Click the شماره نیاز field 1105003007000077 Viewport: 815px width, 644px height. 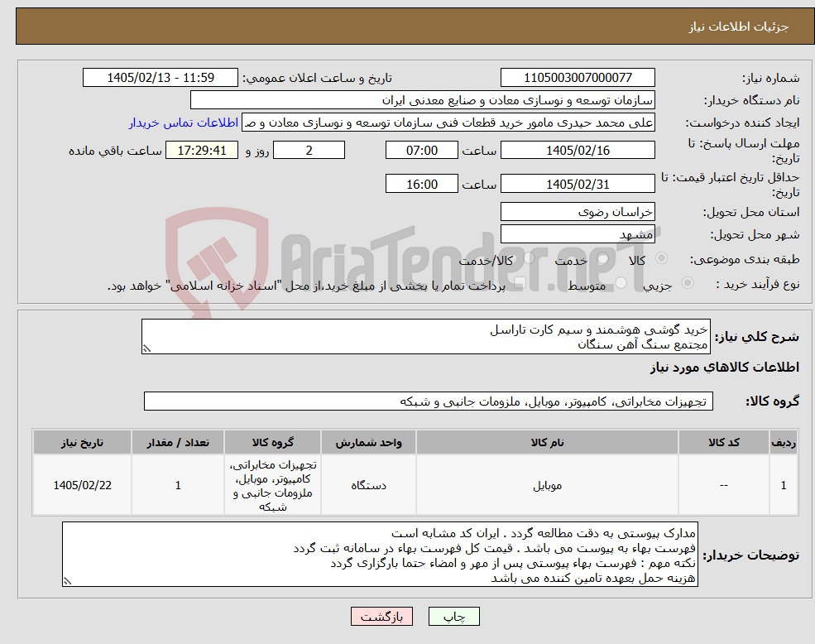click(578, 78)
